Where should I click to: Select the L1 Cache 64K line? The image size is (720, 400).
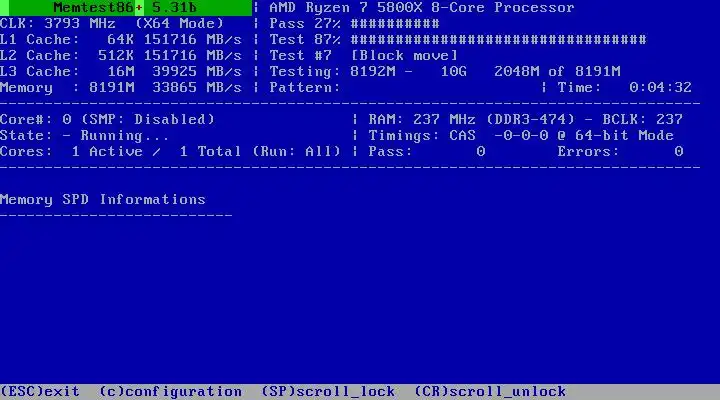point(121,39)
